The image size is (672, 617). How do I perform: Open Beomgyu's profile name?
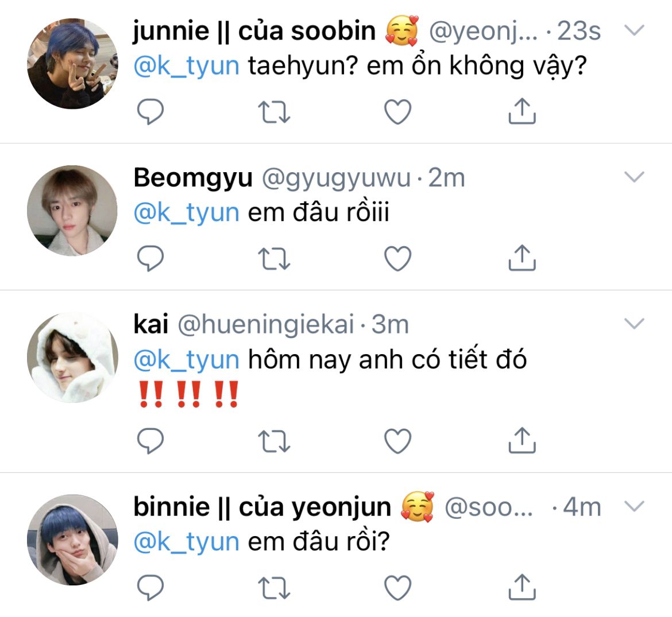click(x=193, y=178)
